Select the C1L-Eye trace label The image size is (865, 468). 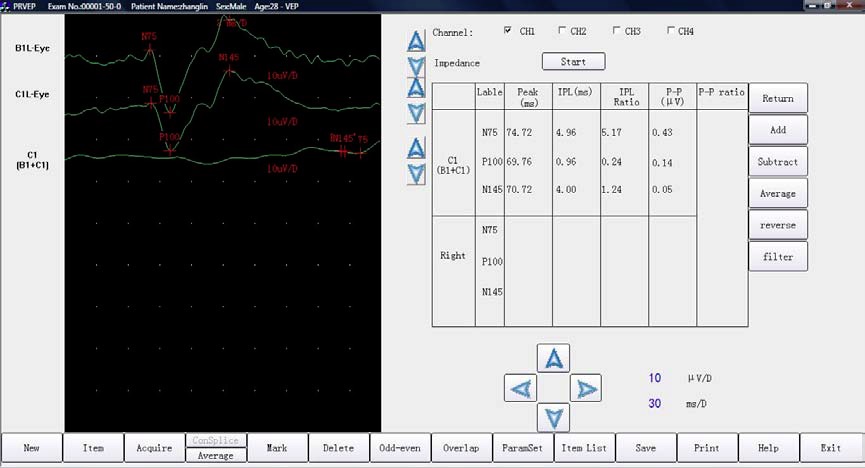33,94
